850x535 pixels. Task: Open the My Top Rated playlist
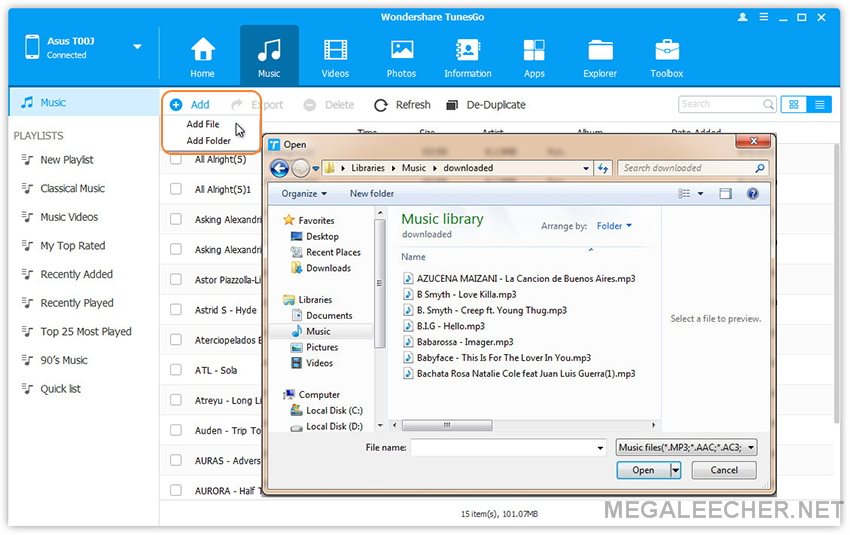(x=73, y=246)
